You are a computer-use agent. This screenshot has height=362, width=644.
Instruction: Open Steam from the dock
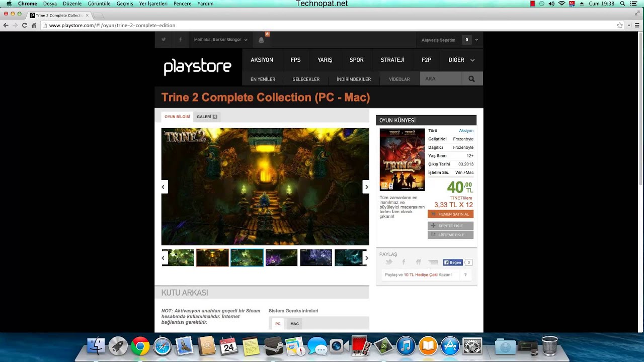[274, 346]
